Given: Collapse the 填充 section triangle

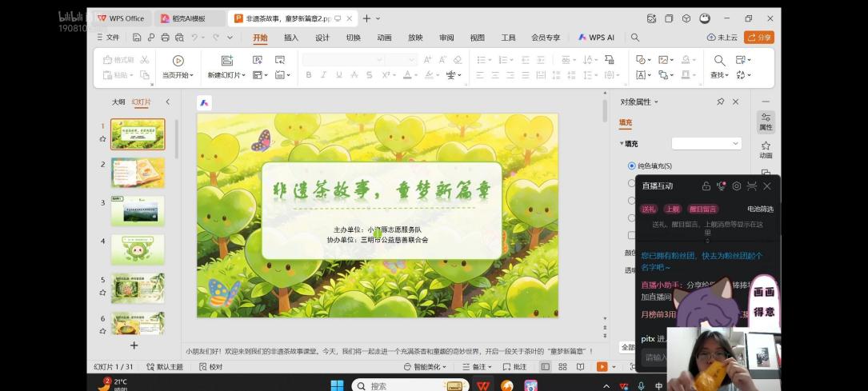Looking at the screenshot, I should 622,144.
